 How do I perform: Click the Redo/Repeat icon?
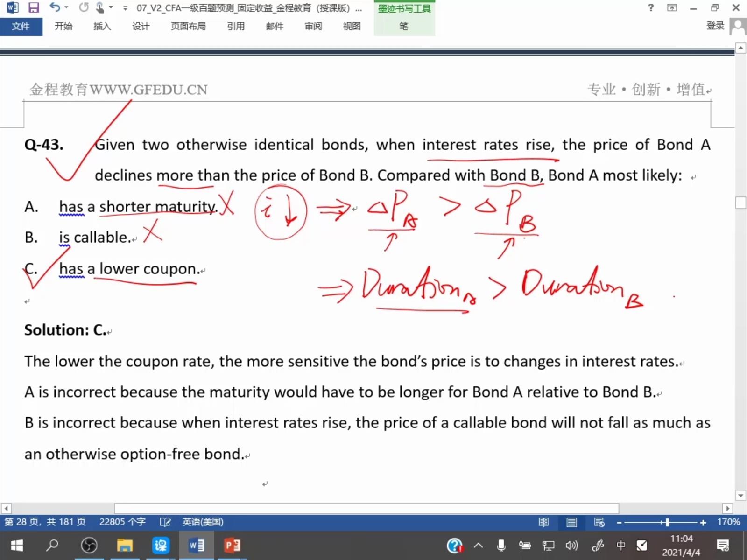[84, 7]
